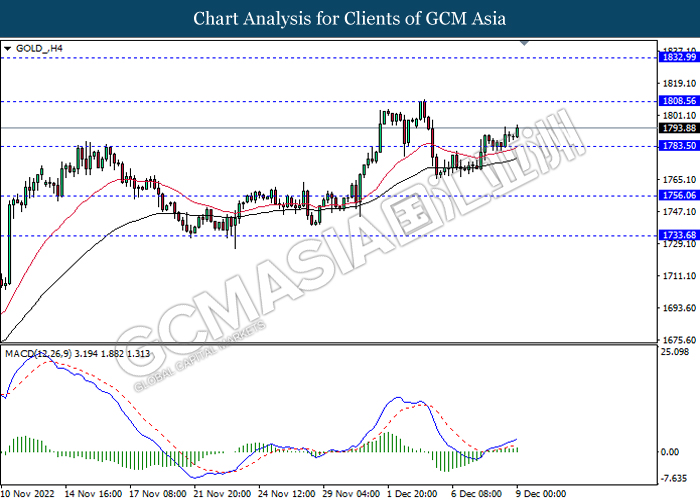700x500 pixels.
Task: Click the chart shift triangle marker at top
Action: (525, 43)
